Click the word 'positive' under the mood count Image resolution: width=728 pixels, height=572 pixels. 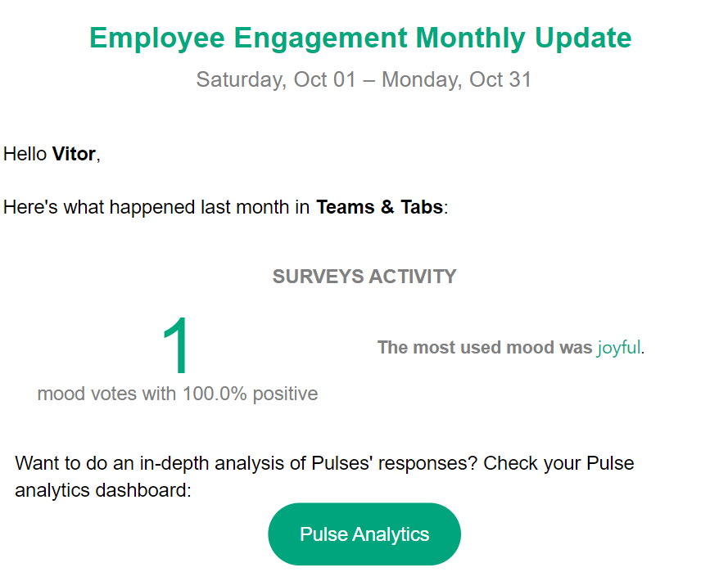click(285, 394)
